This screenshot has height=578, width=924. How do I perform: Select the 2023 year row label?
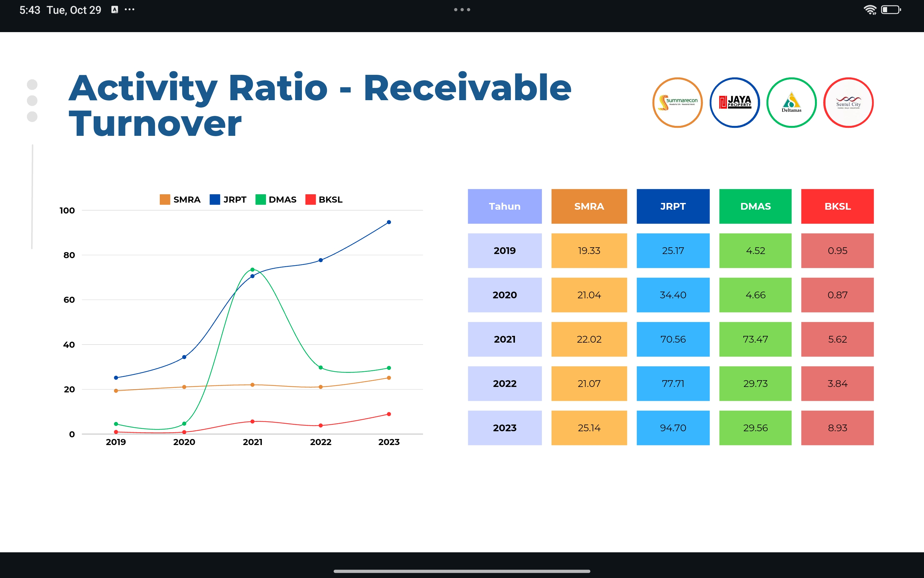coord(505,428)
